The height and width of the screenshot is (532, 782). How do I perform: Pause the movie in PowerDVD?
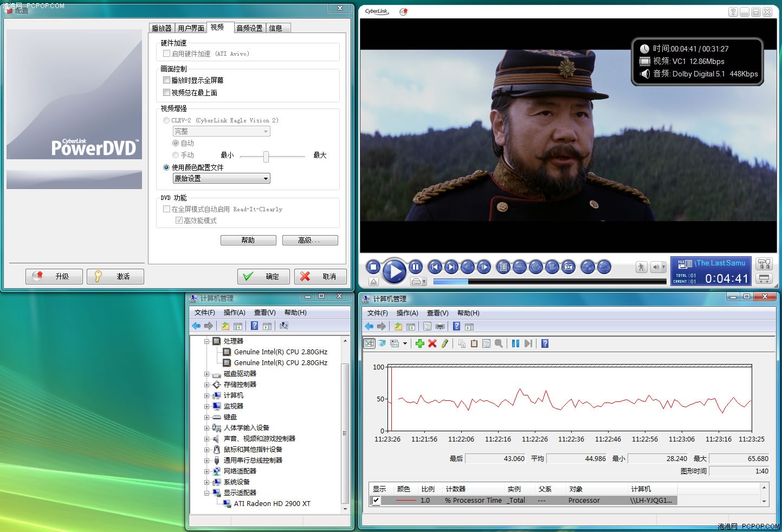click(416, 267)
